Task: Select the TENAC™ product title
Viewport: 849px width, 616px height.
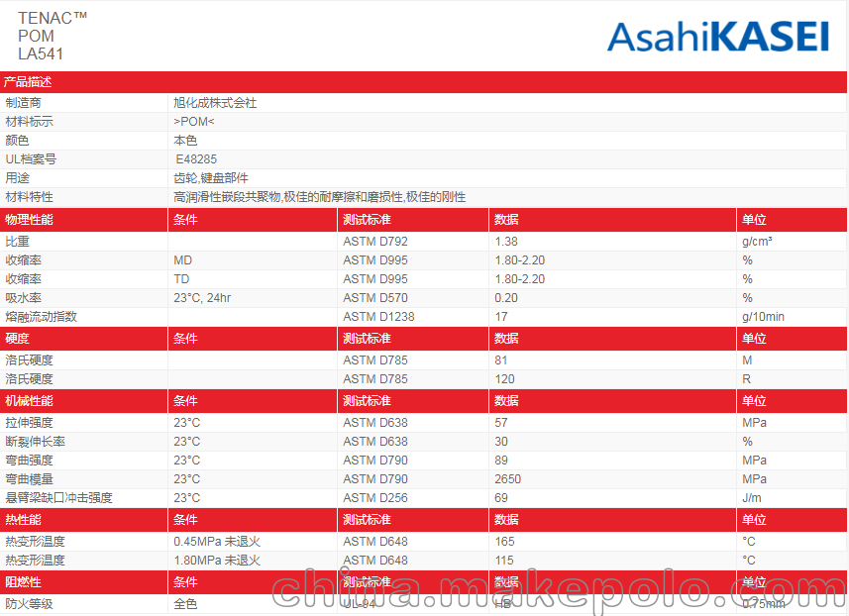Action: [x=53, y=19]
